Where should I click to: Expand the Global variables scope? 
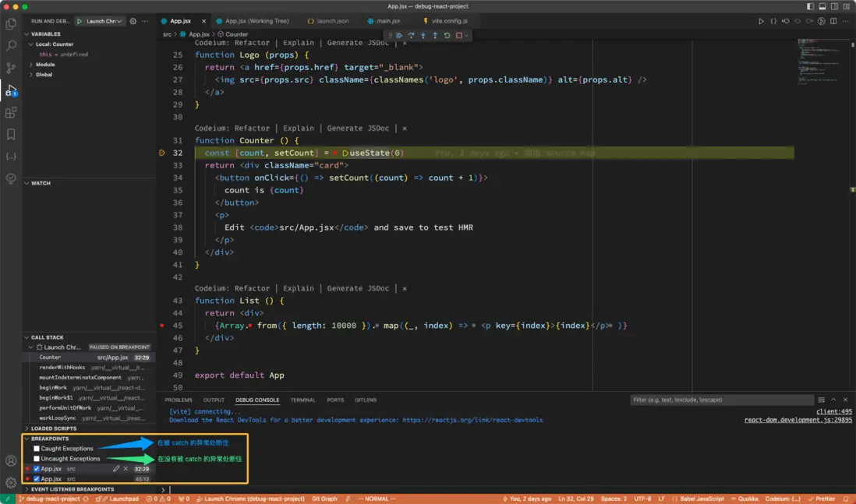pyautogui.click(x=44, y=75)
